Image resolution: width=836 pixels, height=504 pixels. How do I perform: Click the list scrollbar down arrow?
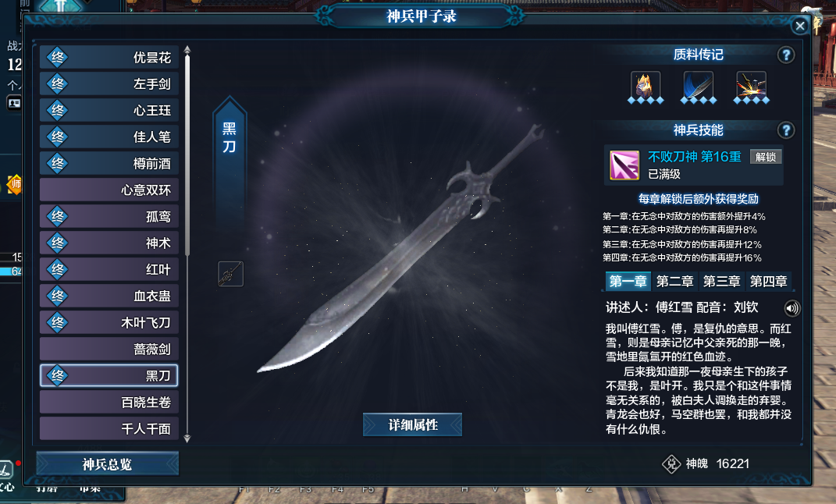187,438
